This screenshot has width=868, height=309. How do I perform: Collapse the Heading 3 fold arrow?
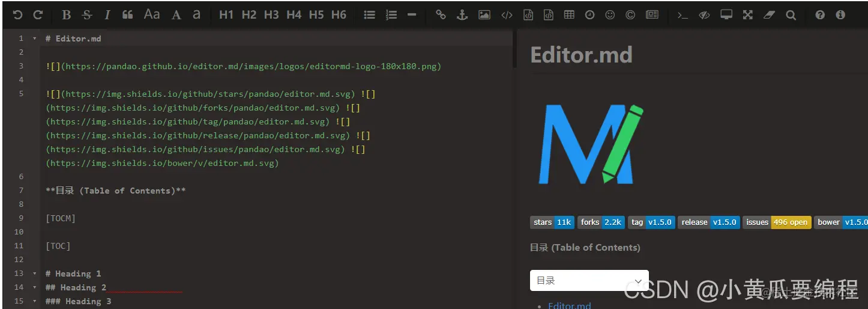pyautogui.click(x=34, y=301)
